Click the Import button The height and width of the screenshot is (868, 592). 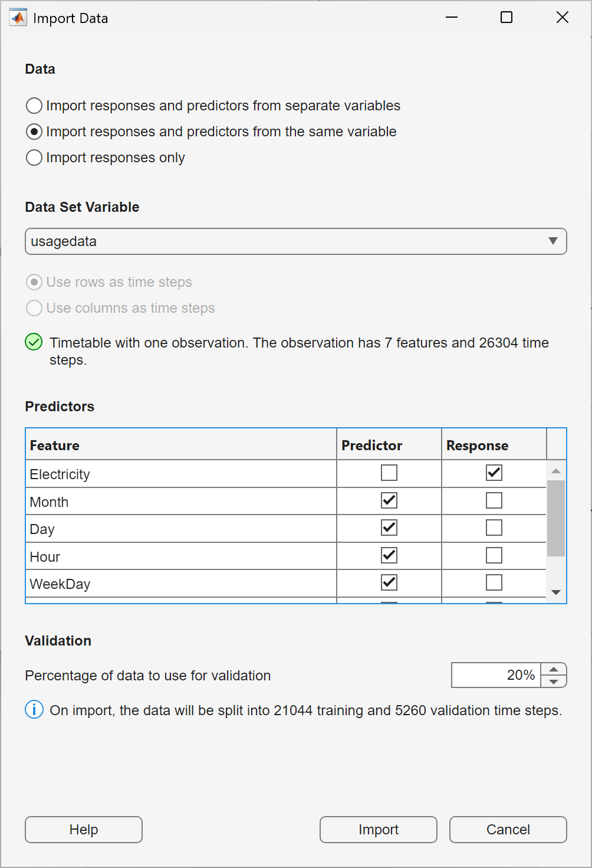pos(378,830)
